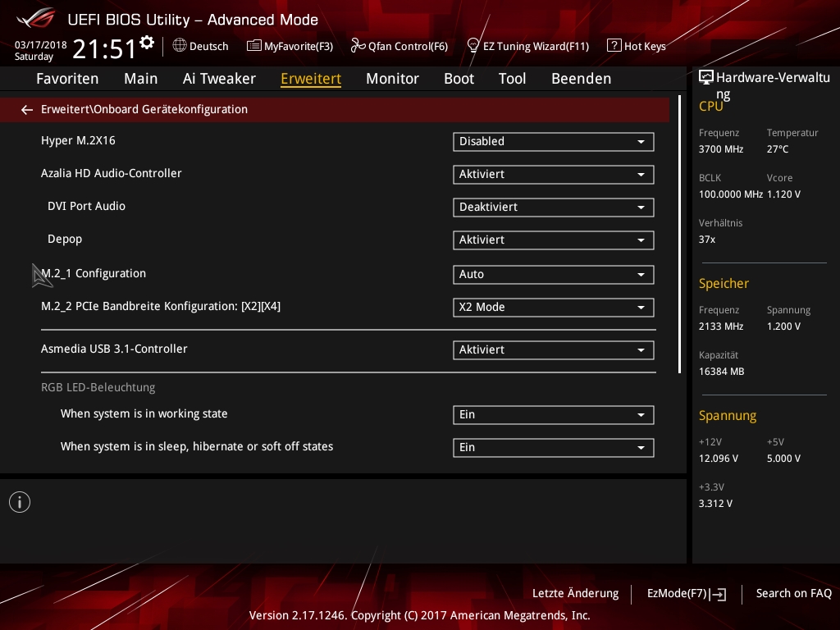
Task: Click the Hardware-Verwaltung monitor icon
Action: point(706,78)
